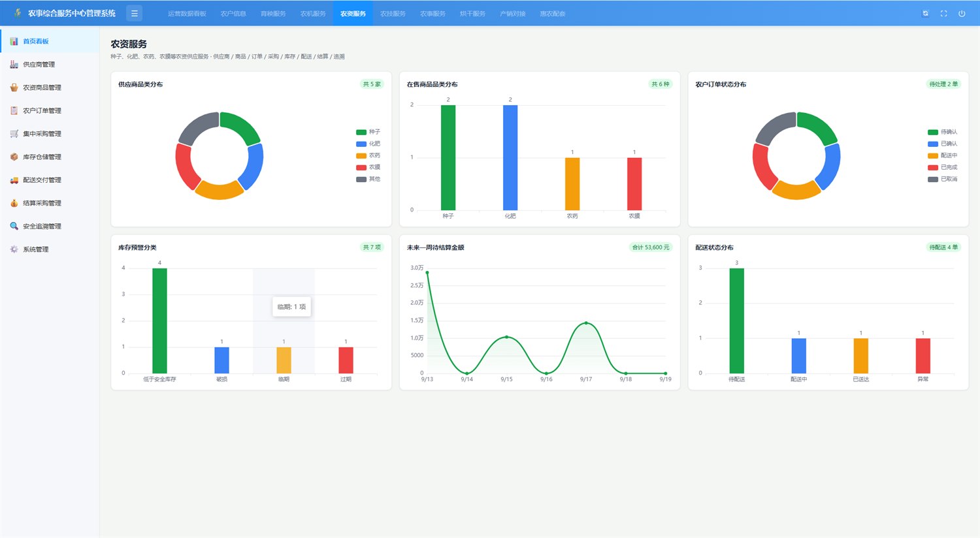Click the green 种子 bar in 在售商品品类分布
Viewport: 980px width, 538px height.
point(448,157)
